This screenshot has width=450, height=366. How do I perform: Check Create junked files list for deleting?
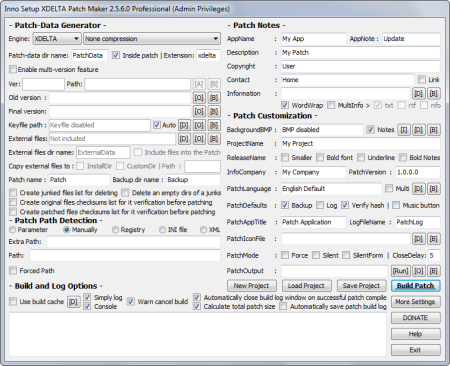click(x=13, y=193)
